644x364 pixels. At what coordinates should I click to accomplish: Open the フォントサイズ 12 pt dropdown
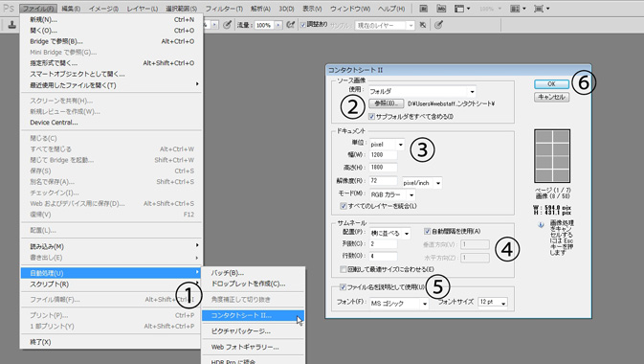(493, 303)
